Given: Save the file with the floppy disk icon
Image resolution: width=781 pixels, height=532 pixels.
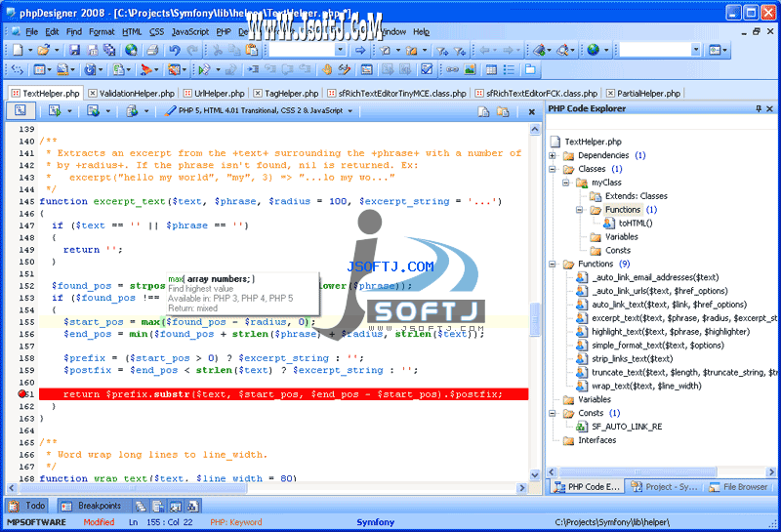Looking at the screenshot, I should [75, 50].
